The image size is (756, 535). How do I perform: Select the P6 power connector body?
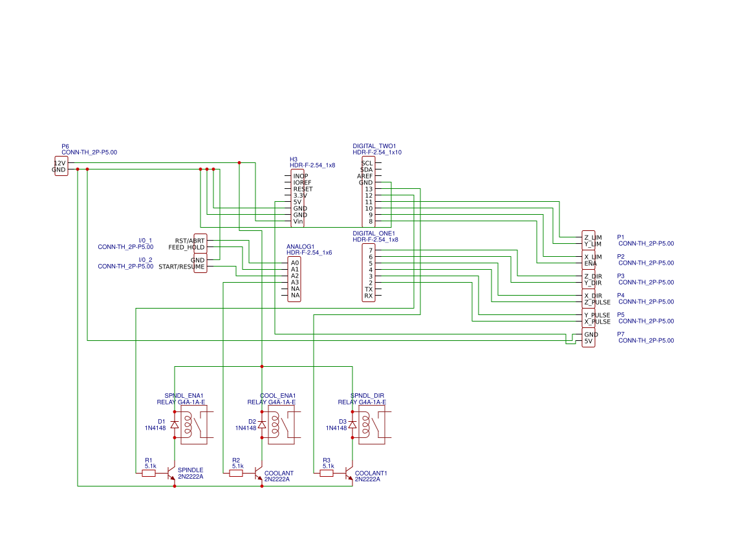tap(61, 166)
